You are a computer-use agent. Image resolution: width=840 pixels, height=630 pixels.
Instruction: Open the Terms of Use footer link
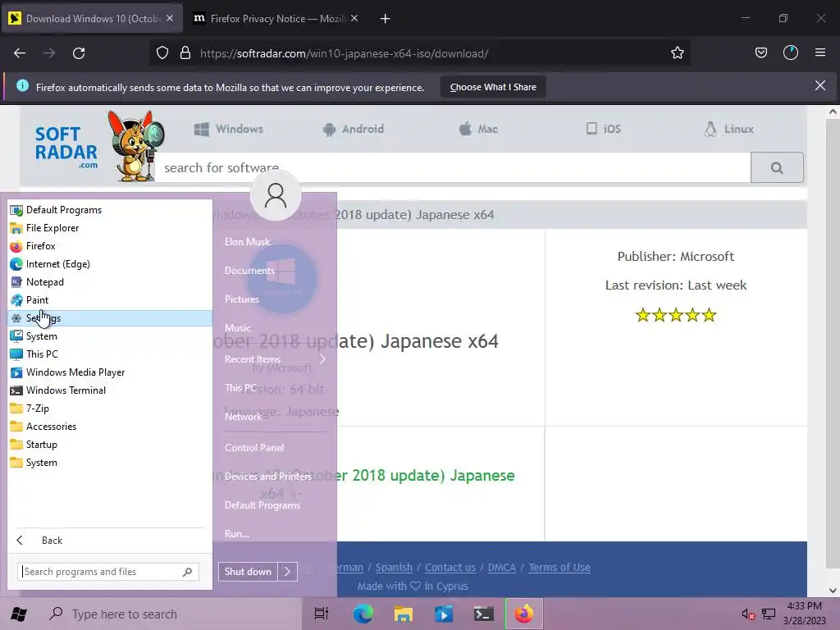point(559,568)
